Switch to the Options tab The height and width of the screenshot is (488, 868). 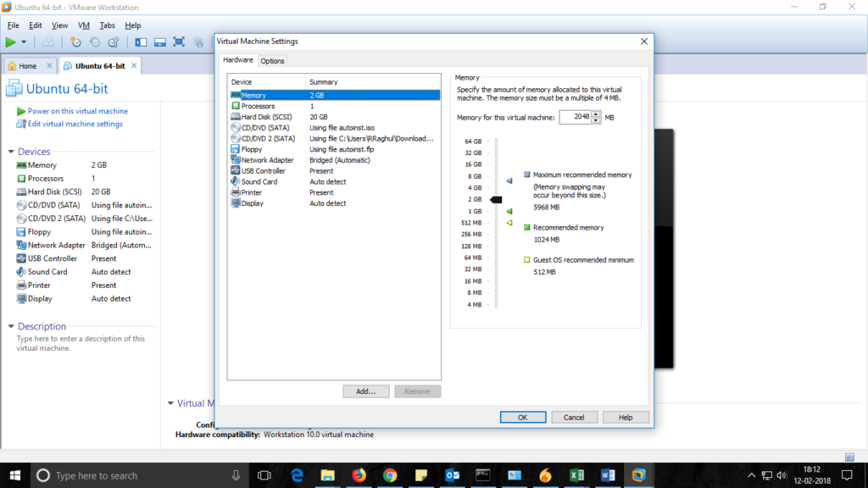[x=272, y=61]
